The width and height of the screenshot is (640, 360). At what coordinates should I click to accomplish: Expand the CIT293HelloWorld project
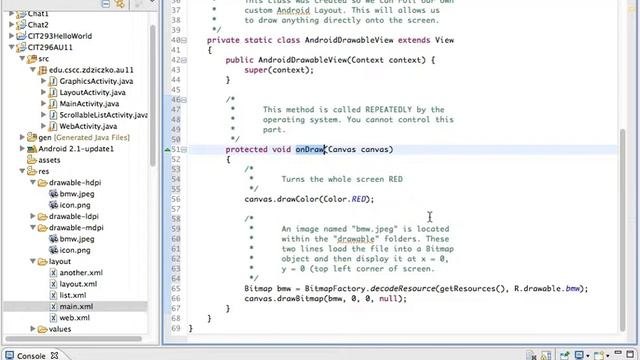[11, 36]
